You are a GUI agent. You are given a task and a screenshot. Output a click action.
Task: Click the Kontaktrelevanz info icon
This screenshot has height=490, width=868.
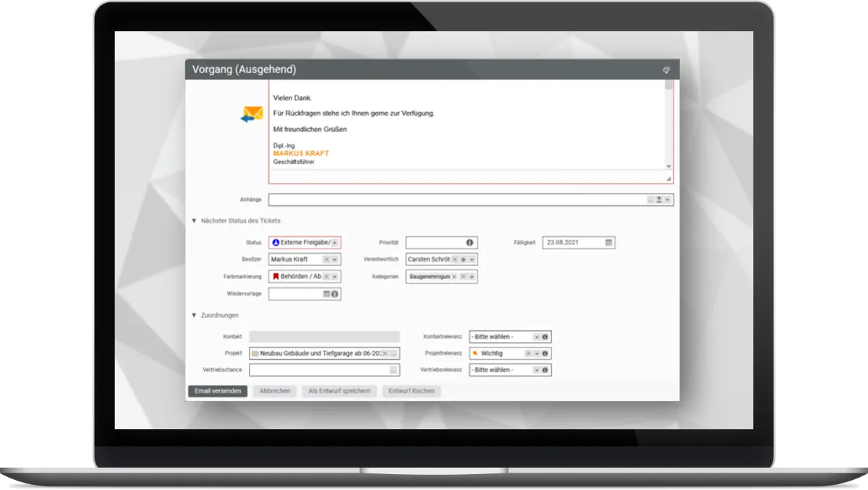pos(545,337)
